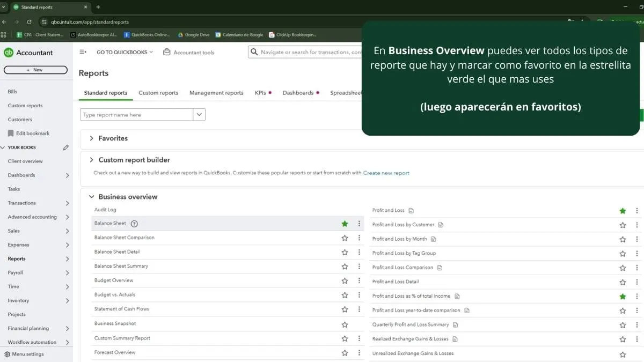Click Create new report link
Image resolution: width=644 pixels, height=362 pixels.
pyautogui.click(x=386, y=173)
